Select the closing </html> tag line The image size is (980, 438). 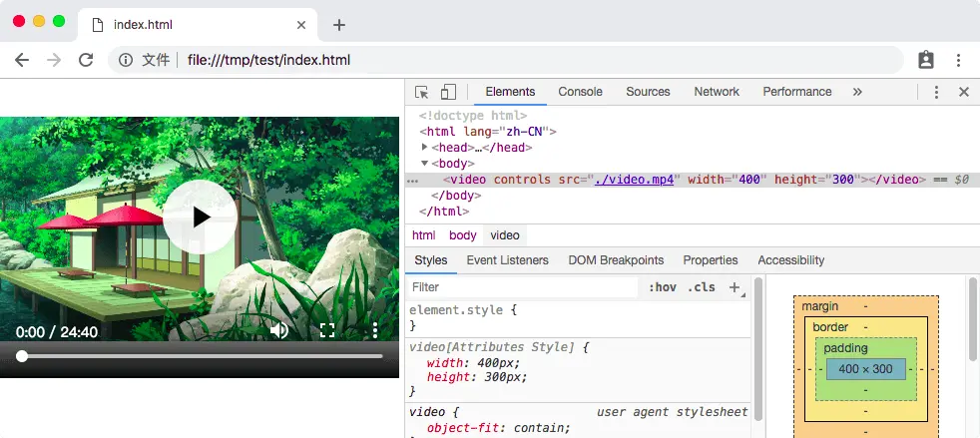click(x=444, y=212)
